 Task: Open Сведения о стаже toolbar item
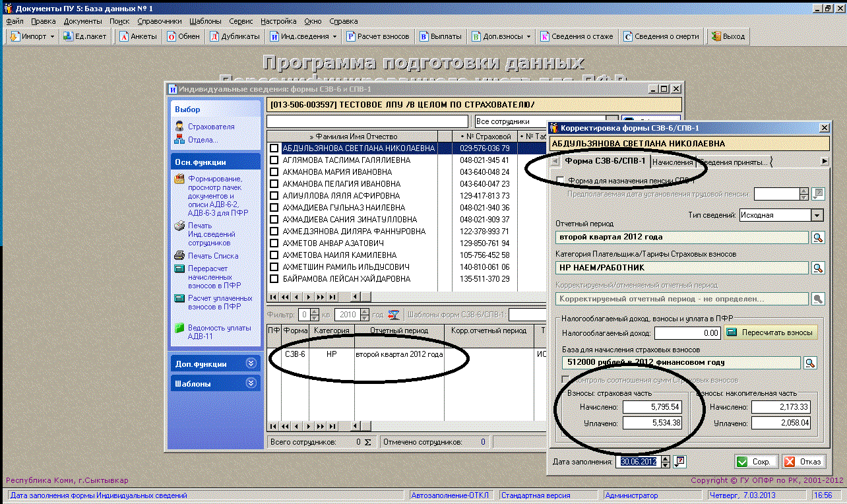click(x=545, y=36)
